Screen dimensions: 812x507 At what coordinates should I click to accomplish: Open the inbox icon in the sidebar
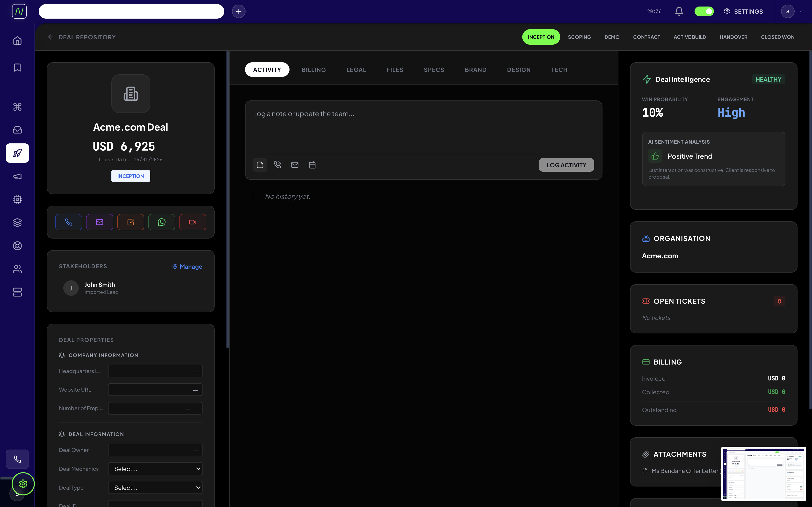[x=17, y=130]
